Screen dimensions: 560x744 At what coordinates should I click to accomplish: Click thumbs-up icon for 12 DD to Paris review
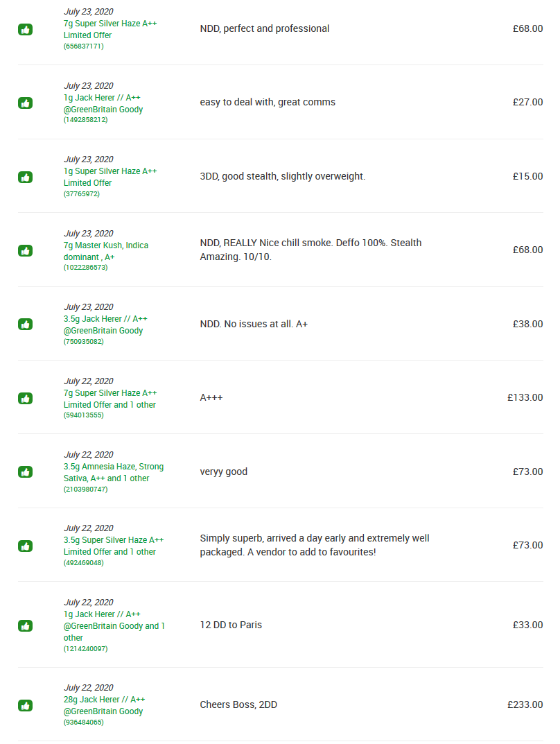[x=25, y=625]
